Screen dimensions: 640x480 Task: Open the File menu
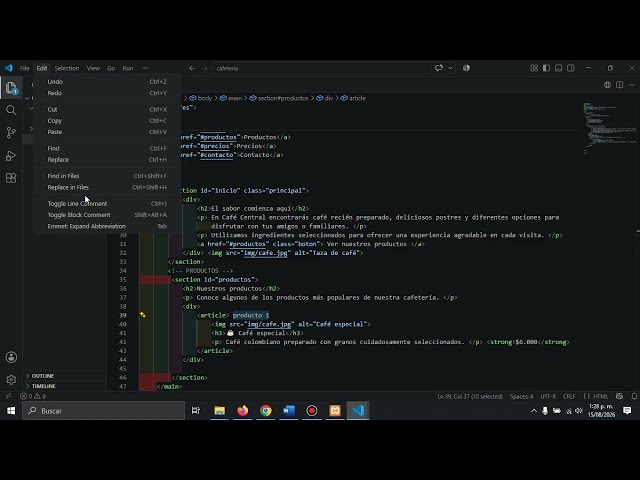click(x=24, y=68)
